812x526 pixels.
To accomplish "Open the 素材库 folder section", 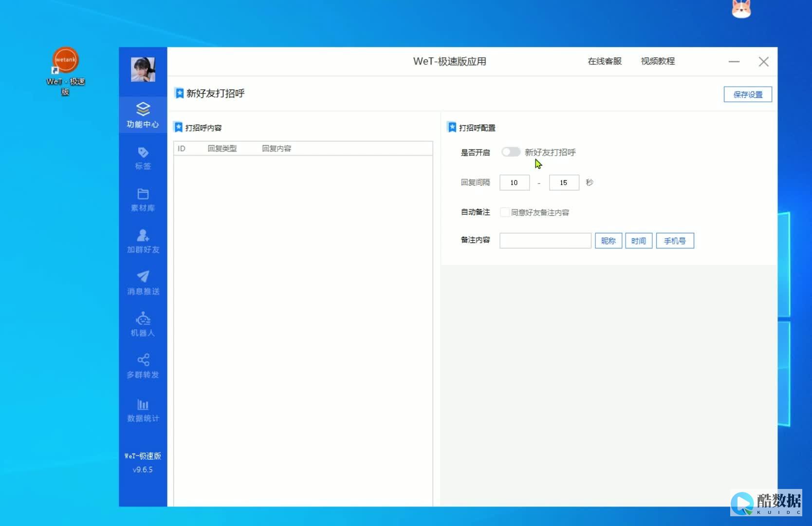I will pyautogui.click(x=143, y=200).
